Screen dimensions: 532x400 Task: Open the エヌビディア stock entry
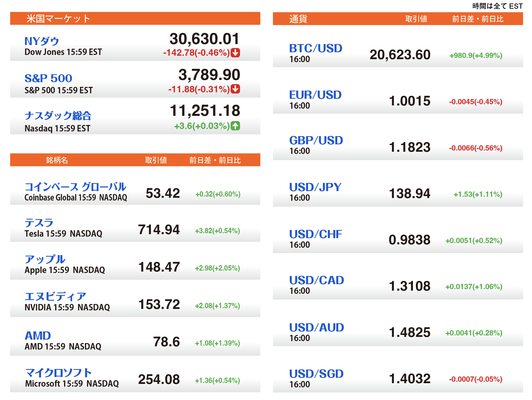coord(55,296)
